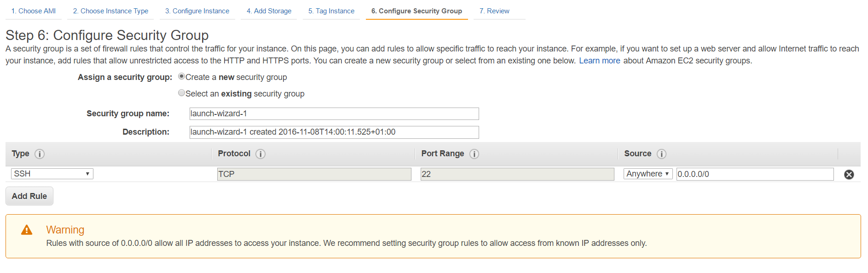The width and height of the screenshot is (868, 273).
Task: Click the info icon beside Protocol header
Action: 260,154
